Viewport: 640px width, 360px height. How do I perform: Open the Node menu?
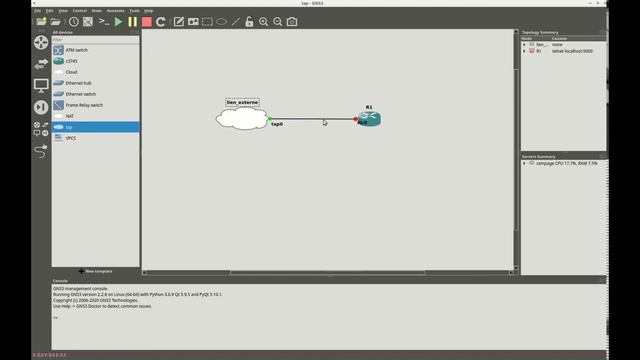click(97, 11)
